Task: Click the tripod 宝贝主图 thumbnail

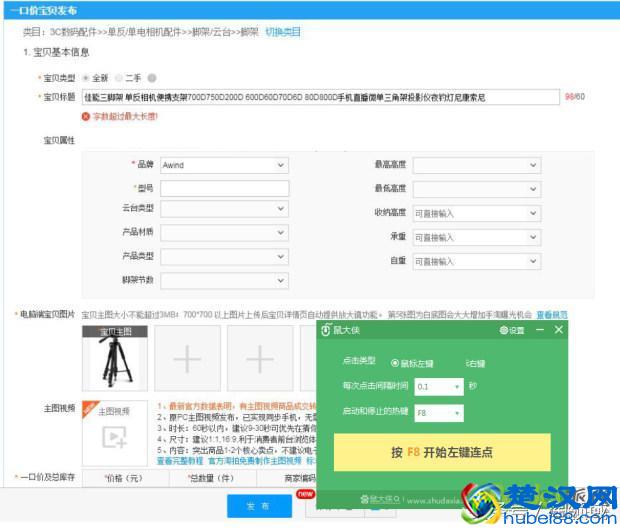Action: pos(115,358)
